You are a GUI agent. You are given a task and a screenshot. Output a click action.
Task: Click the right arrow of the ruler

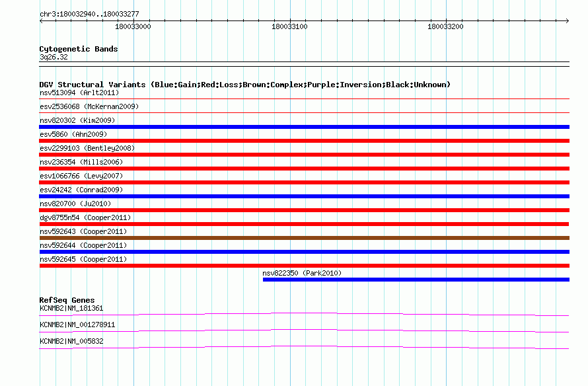(568, 20)
